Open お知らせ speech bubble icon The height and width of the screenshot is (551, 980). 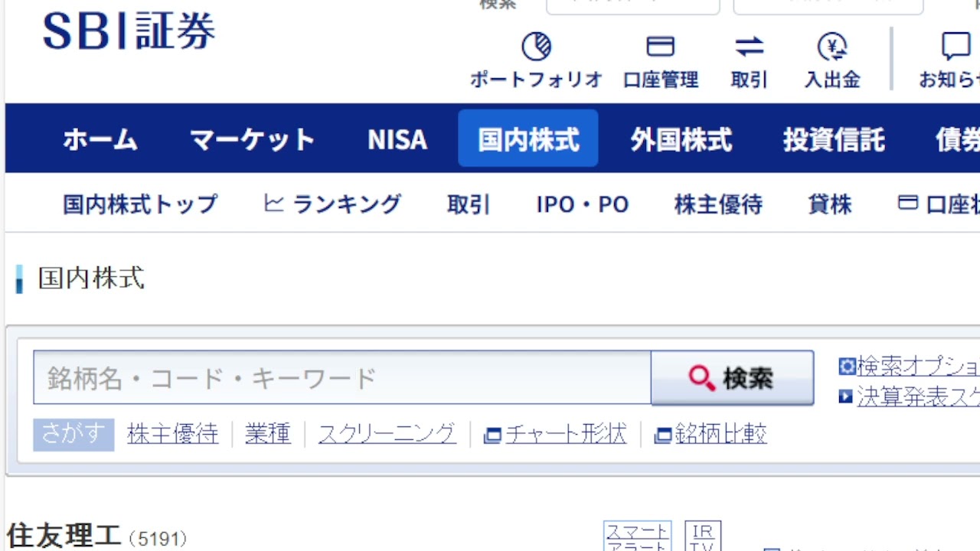pos(955,47)
